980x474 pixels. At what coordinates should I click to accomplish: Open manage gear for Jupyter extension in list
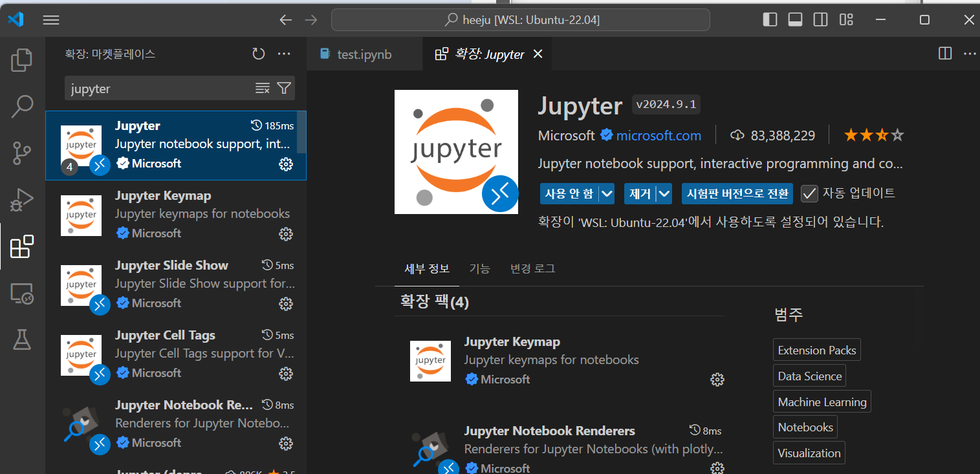tap(285, 164)
